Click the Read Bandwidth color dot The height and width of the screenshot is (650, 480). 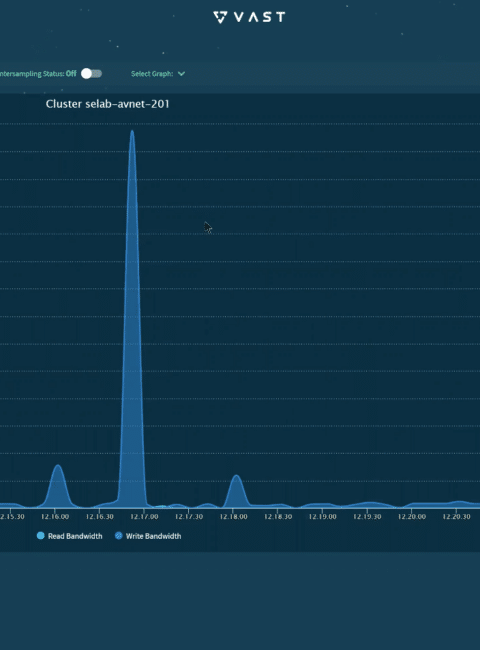(x=41, y=536)
